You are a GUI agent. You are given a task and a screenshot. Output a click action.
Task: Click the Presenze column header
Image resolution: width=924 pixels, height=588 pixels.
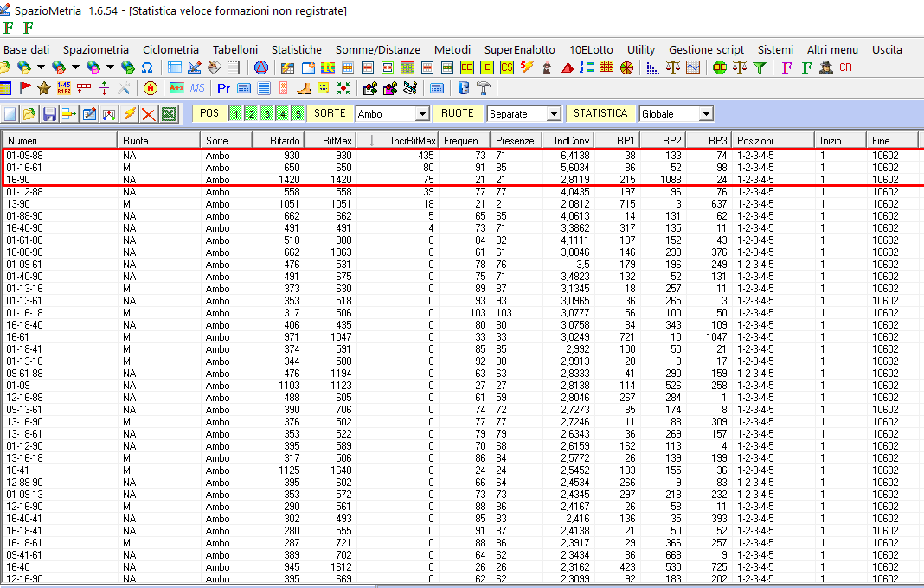515,141
